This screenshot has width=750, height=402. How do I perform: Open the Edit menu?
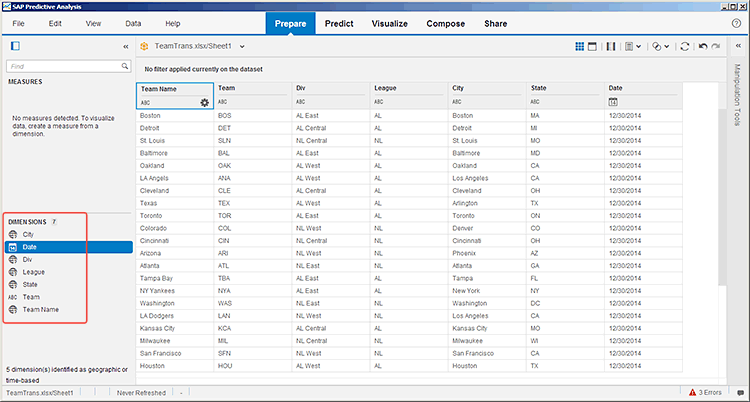pos(55,23)
